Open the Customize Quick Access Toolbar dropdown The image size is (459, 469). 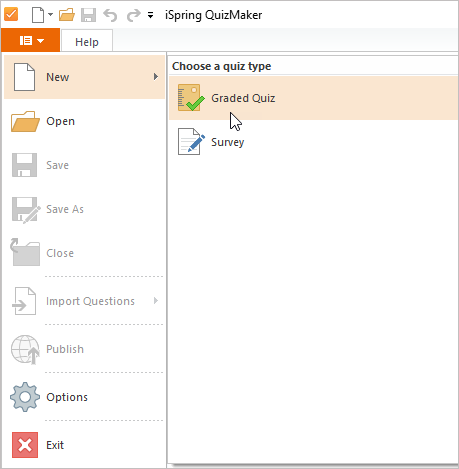pos(151,15)
